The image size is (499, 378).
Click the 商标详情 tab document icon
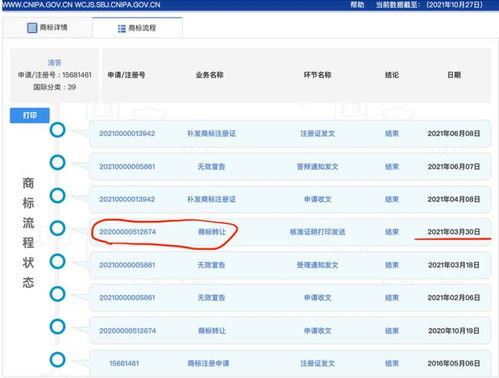(x=32, y=28)
